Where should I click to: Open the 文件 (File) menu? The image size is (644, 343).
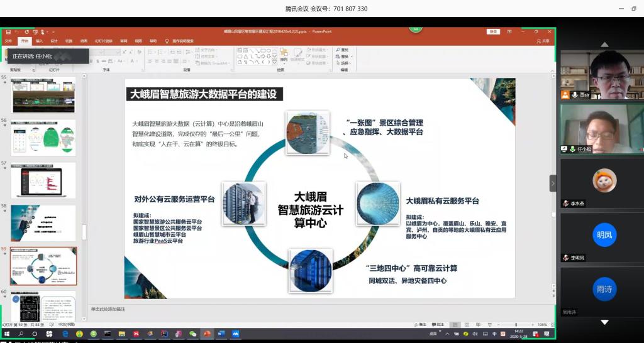[8, 41]
